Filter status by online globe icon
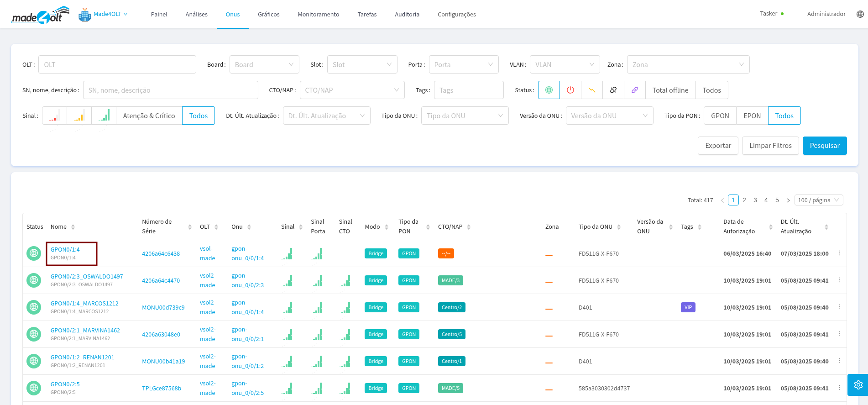This screenshot has width=868, height=405. point(549,90)
